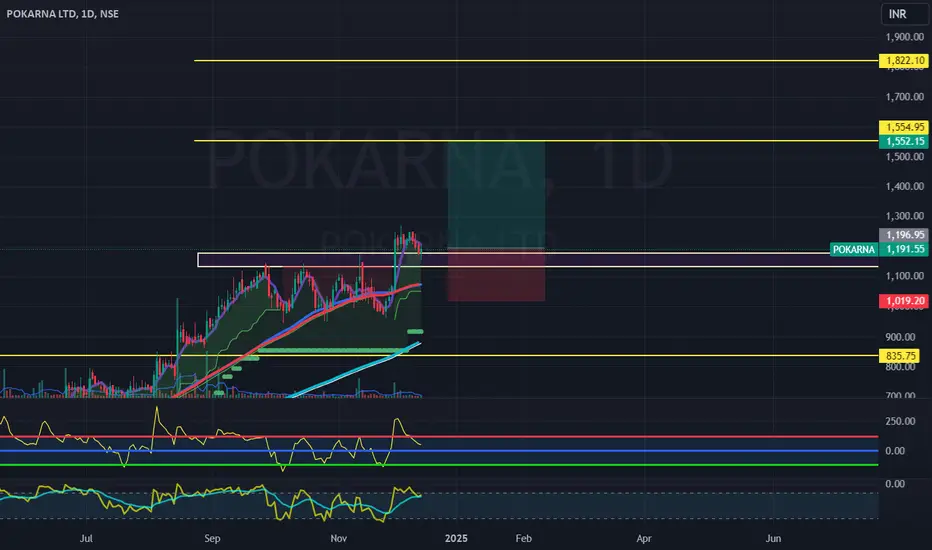
Task: Select the 1,822.10 yellow price label
Action: [x=904, y=61]
